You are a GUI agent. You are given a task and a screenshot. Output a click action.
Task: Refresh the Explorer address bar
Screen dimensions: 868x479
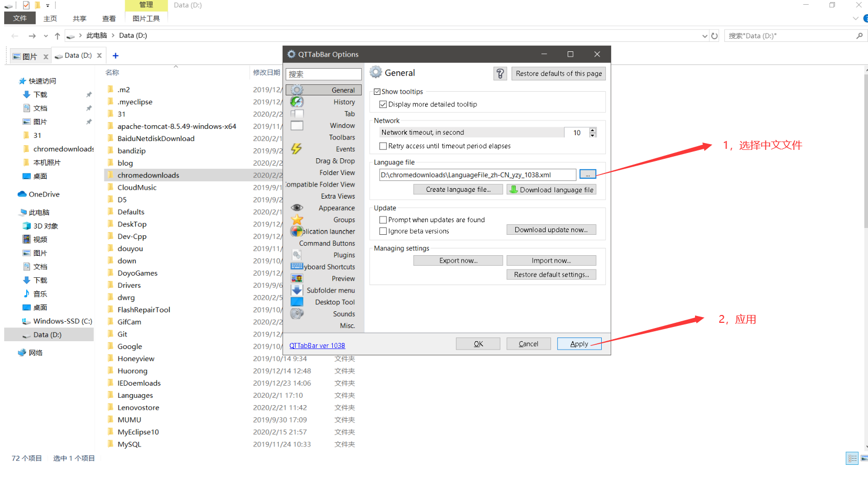pyautogui.click(x=714, y=36)
